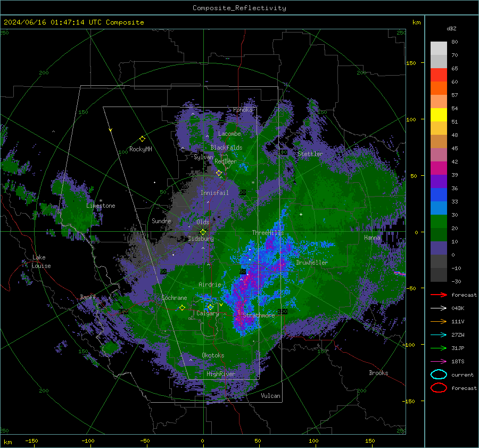Screen dimensions: 479x448
Task: Choose the blue 36 dBZ swatch
Action: pyautogui.click(x=439, y=194)
